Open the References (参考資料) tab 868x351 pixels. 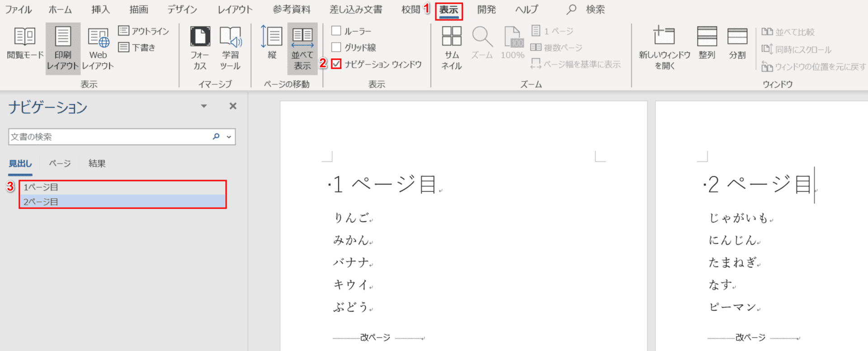coord(292,9)
